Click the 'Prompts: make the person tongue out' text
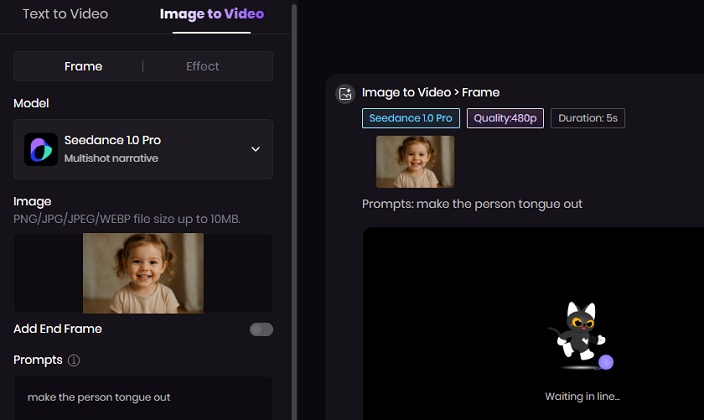The height and width of the screenshot is (420, 704). pyautogui.click(x=472, y=204)
